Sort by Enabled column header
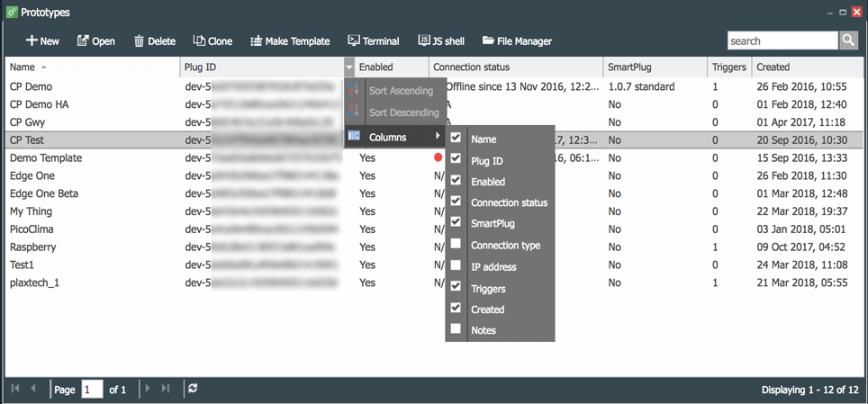 pos(392,67)
